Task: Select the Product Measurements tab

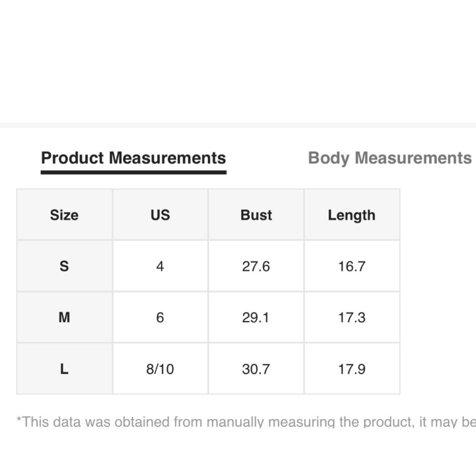Action: pyautogui.click(x=133, y=158)
